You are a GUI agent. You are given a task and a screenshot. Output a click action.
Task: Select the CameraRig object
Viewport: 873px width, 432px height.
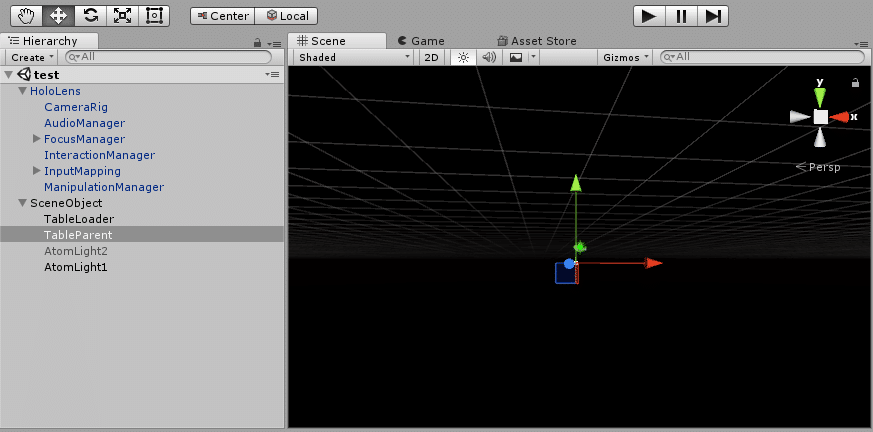76,107
